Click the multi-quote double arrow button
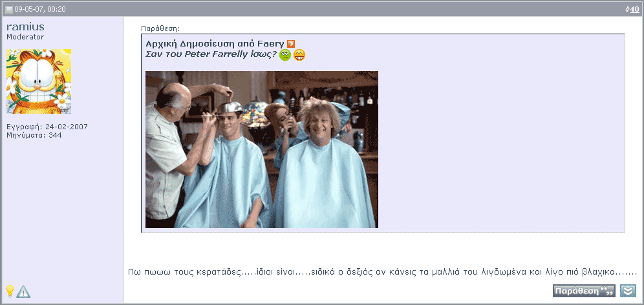The height and width of the screenshot is (305, 644). tap(628, 291)
